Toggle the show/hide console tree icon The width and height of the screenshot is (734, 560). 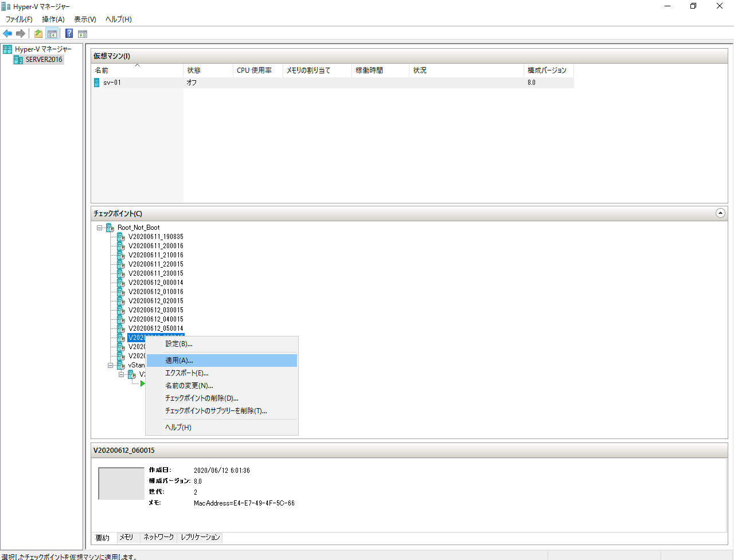click(x=52, y=34)
